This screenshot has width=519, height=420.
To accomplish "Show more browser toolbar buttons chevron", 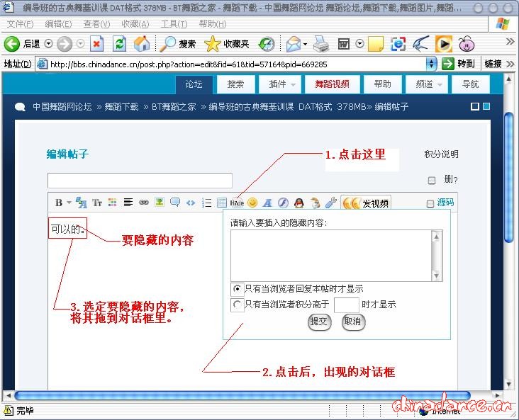I will 510,42.
